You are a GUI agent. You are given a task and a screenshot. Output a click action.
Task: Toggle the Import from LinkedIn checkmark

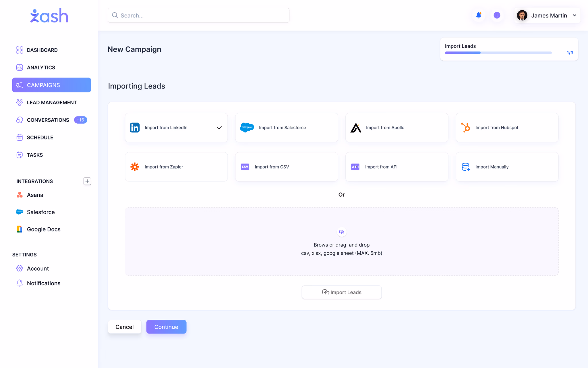219,128
